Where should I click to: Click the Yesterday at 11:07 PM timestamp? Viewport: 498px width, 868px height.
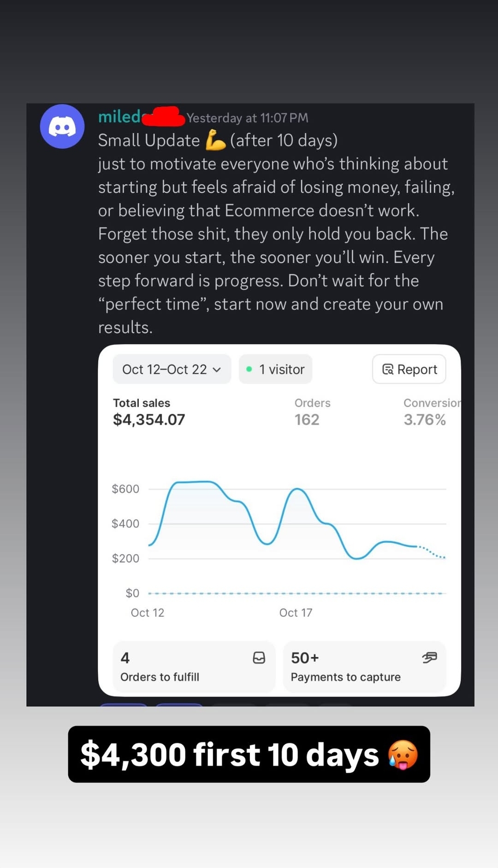[x=247, y=118]
